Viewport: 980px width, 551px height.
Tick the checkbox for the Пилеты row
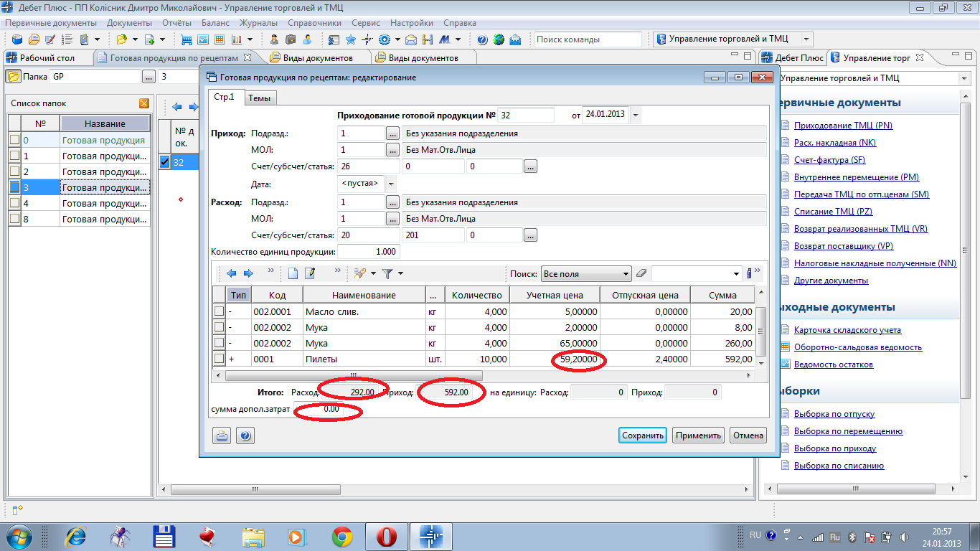(x=220, y=359)
